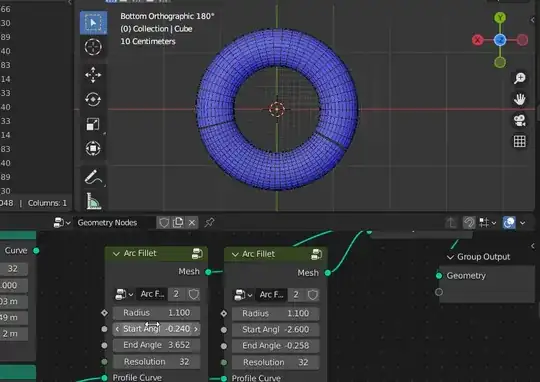
Task: Click Mesh output socket of left Arc Fillet
Action: (x=208, y=272)
